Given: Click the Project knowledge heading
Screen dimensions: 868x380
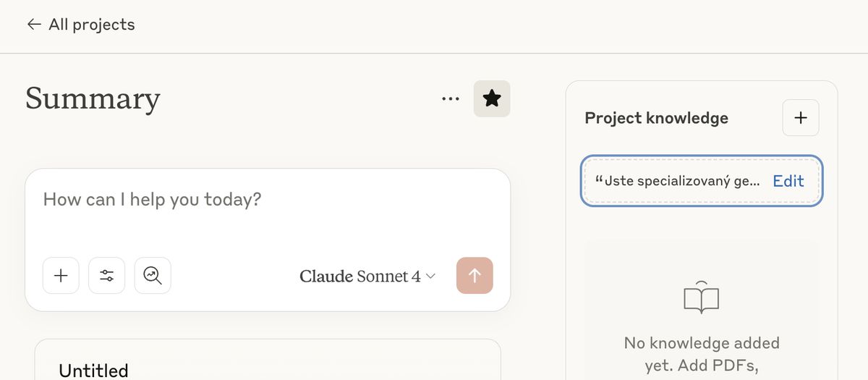Looking at the screenshot, I should click(657, 118).
